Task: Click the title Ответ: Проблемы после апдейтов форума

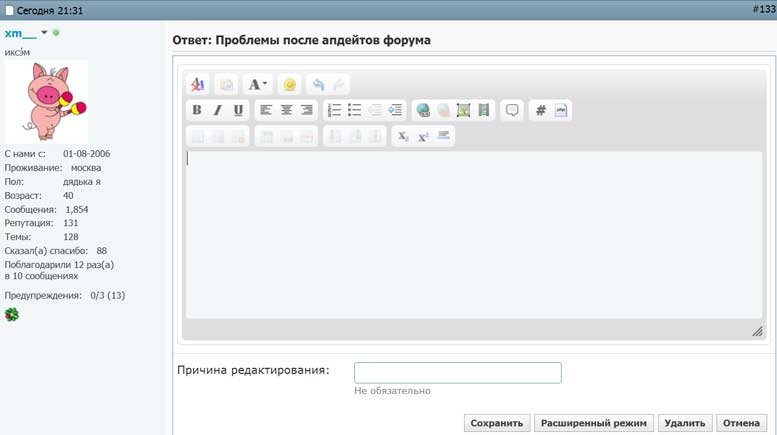Action: [x=301, y=40]
